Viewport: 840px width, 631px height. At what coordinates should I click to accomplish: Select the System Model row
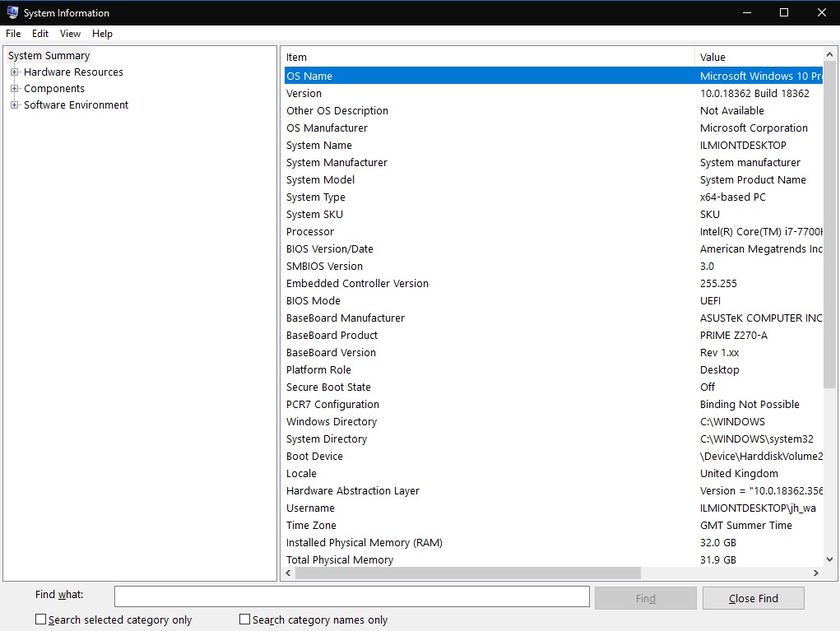click(554, 179)
